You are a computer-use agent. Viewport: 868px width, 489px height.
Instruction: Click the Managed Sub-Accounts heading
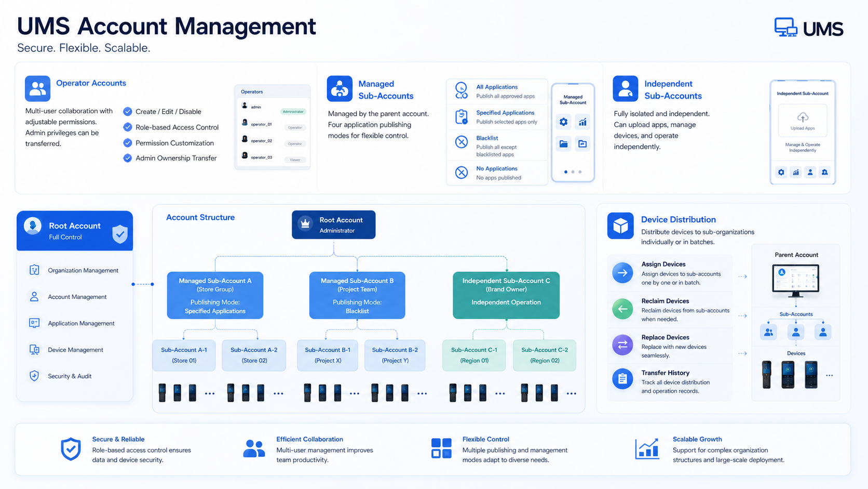386,89
